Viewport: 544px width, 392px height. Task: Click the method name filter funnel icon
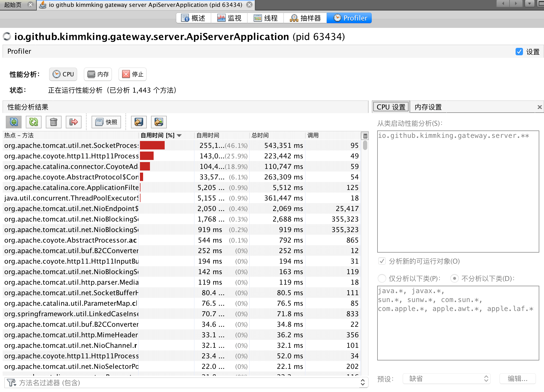[x=11, y=383]
